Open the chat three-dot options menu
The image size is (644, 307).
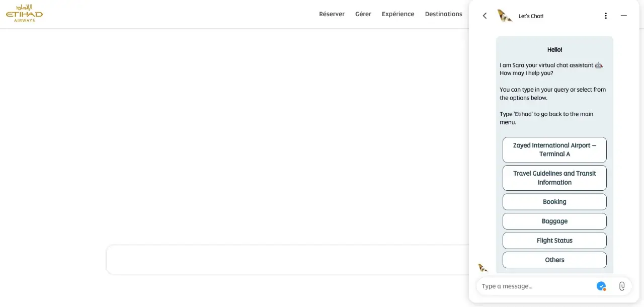[x=606, y=16]
